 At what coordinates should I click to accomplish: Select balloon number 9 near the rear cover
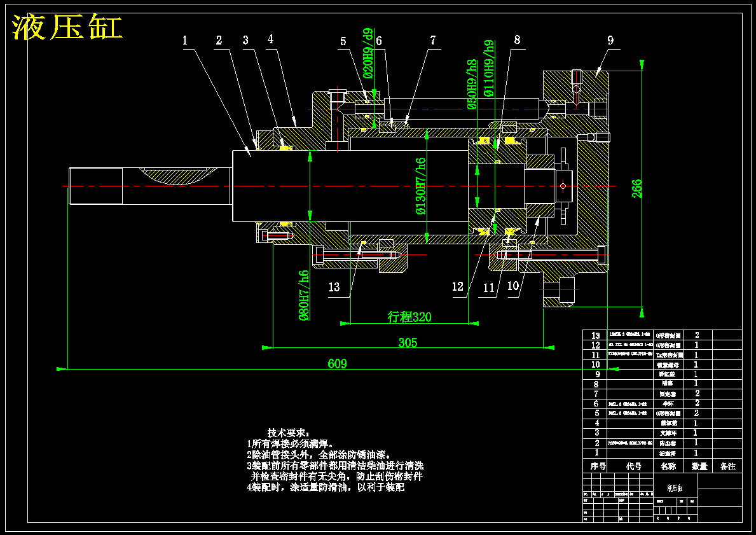611,41
